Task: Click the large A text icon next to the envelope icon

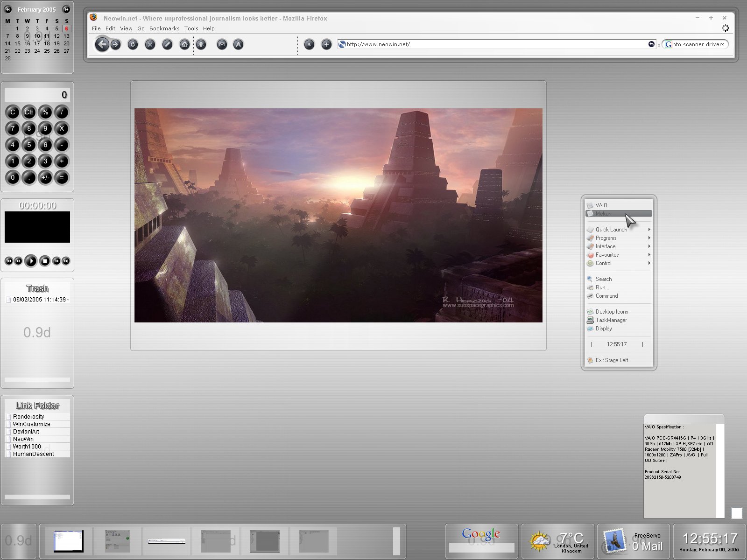Action: pos(238,44)
